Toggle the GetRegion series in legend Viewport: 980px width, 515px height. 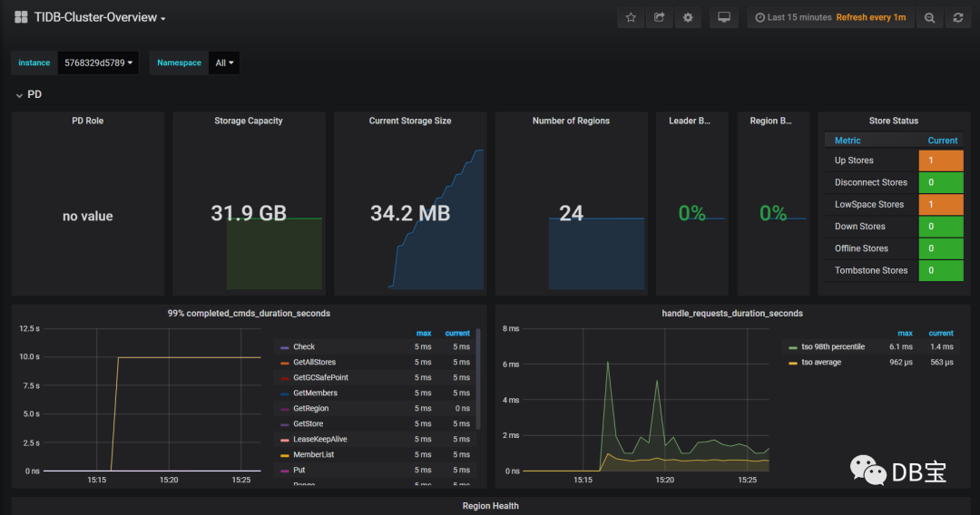click(x=310, y=408)
